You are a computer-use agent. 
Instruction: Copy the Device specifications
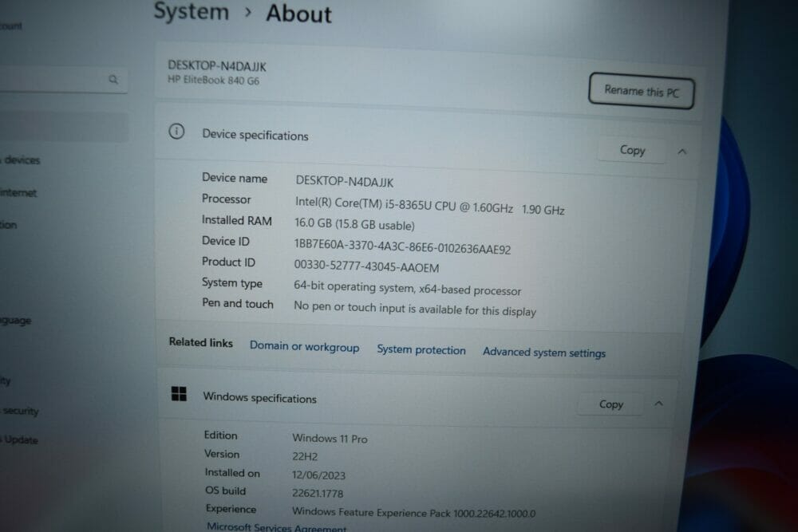tap(632, 150)
